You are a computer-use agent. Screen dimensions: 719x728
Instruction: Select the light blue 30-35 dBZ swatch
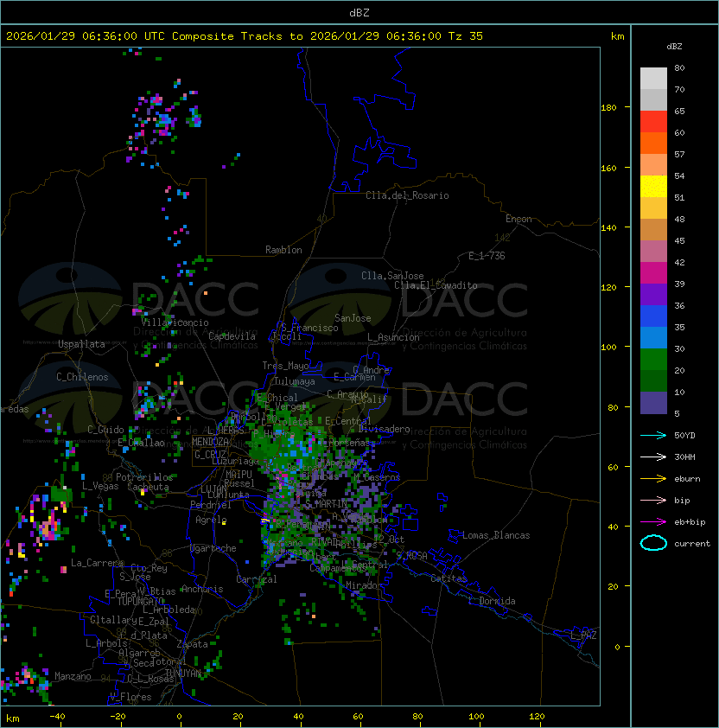point(653,337)
